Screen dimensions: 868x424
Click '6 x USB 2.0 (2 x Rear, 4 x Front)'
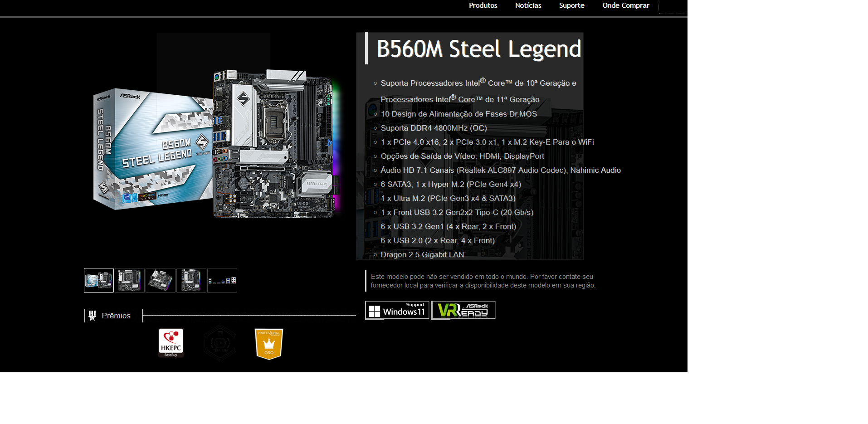tap(438, 240)
